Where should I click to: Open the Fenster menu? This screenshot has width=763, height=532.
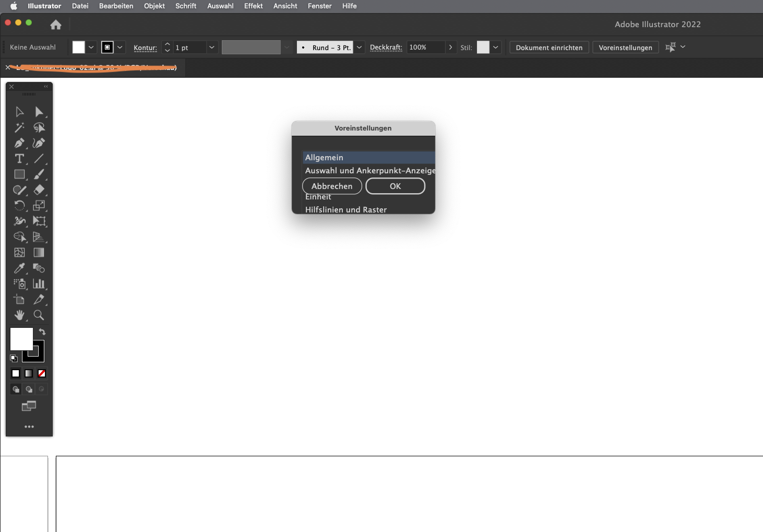[319, 6]
